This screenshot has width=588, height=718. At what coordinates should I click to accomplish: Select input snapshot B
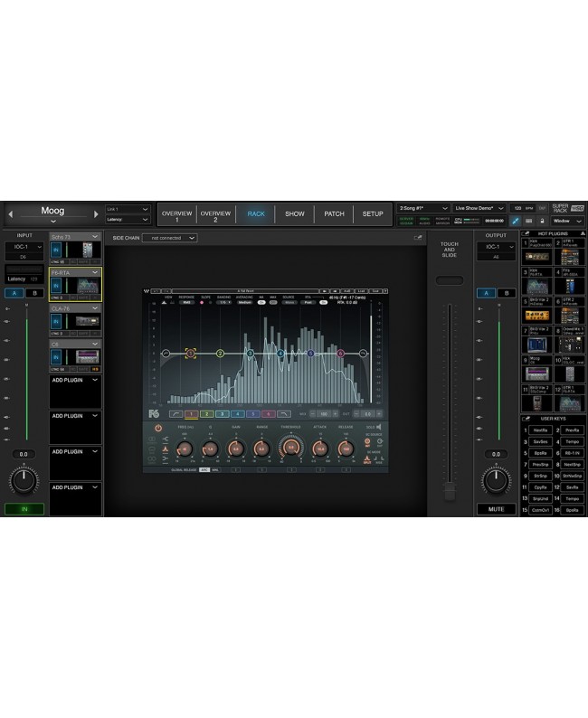coord(34,293)
